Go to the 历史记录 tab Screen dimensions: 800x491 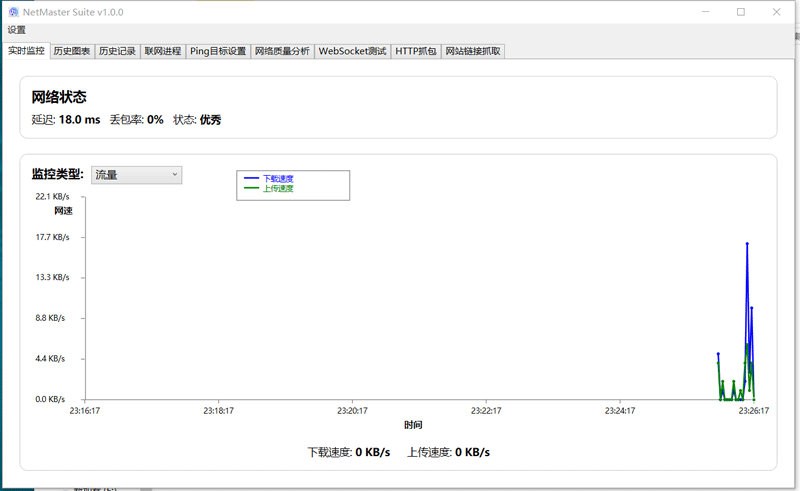117,51
